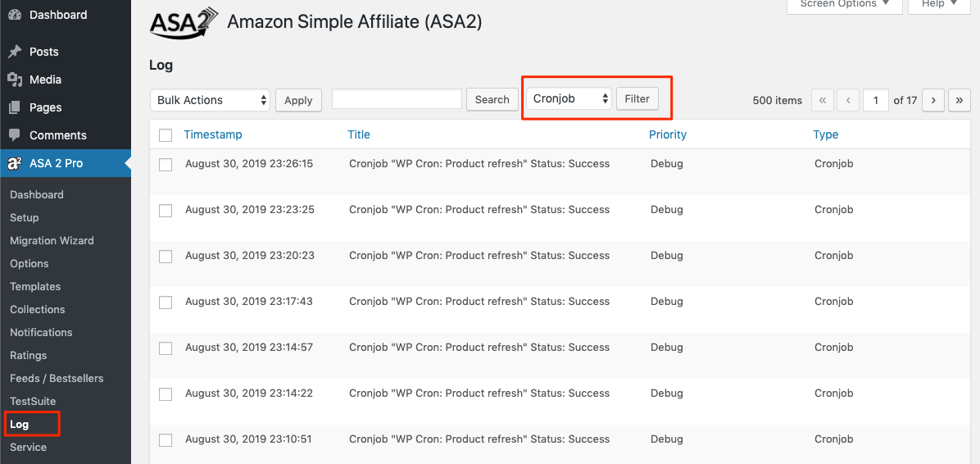Screen dimensions: 980x464
Task: Click the Pages document icon
Action: point(15,107)
